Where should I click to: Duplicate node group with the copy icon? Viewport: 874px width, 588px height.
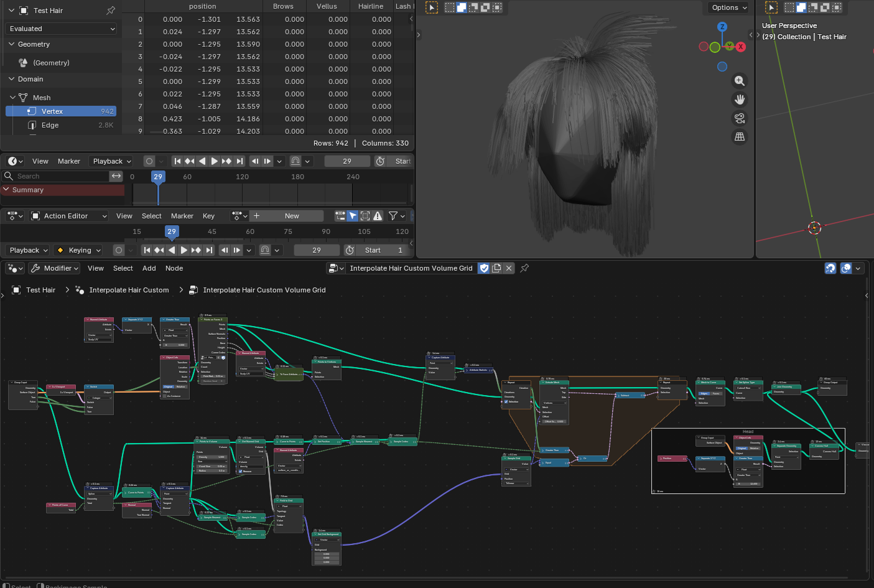[496, 268]
